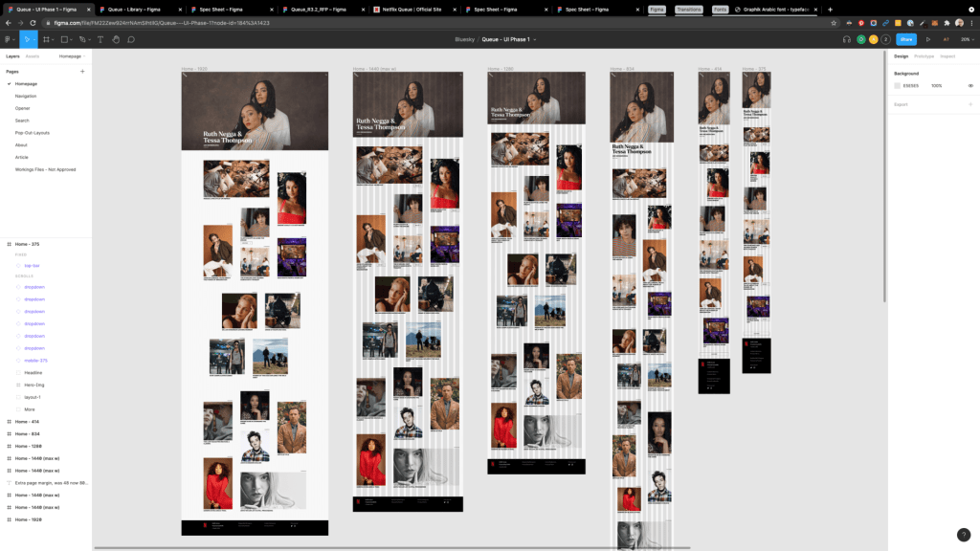Add a new page with plus button
980x551 pixels.
82,71
